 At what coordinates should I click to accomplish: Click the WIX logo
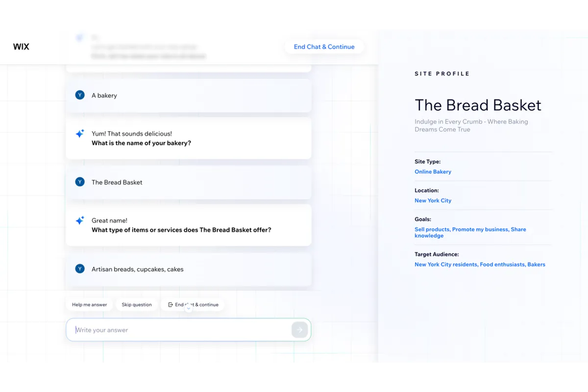(x=21, y=47)
